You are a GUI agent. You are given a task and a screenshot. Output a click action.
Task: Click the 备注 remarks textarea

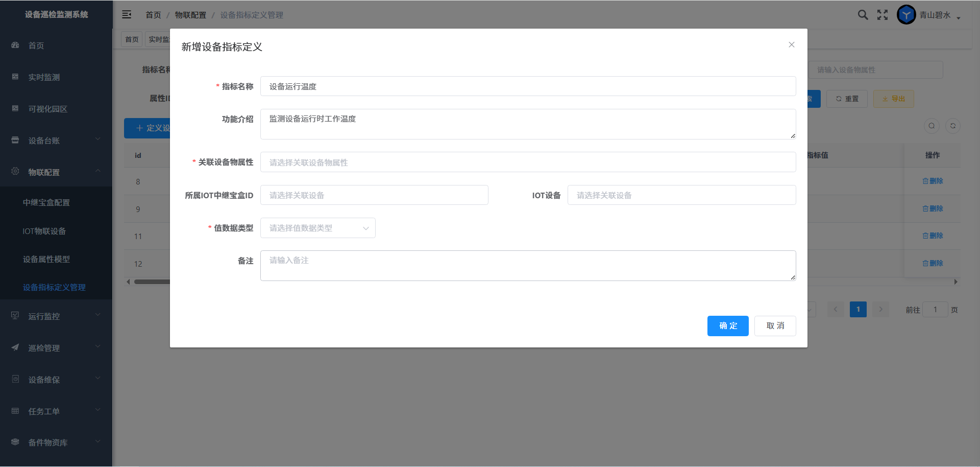pyautogui.click(x=528, y=266)
